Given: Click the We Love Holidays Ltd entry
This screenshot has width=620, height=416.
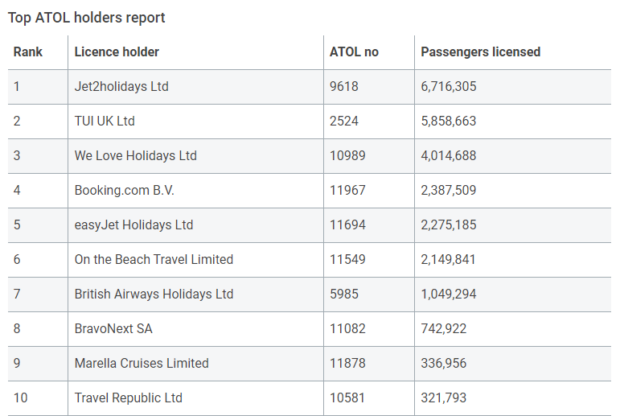Looking at the screenshot, I should pos(135,156).
